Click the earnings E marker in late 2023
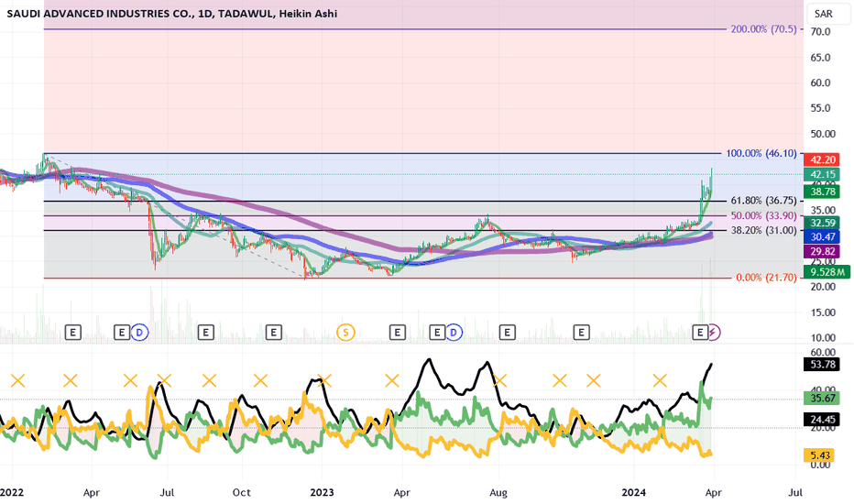854x504 pixels. coord(581,332)
